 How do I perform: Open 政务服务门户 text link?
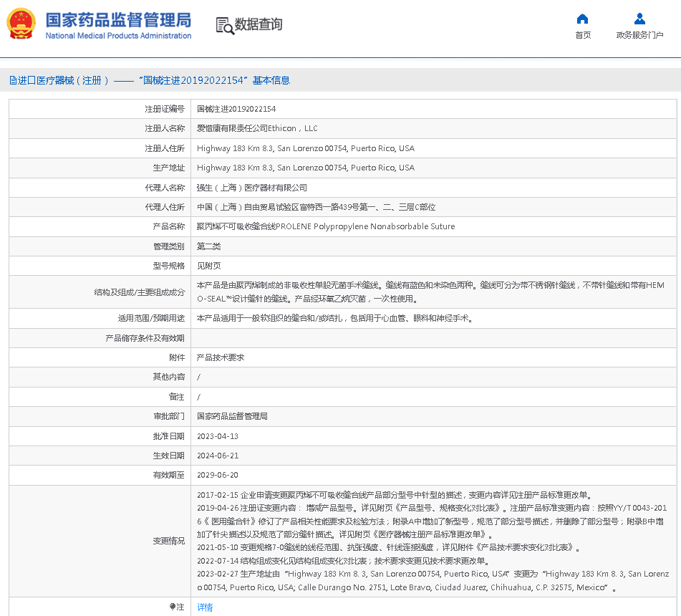(x=639, y=35)
